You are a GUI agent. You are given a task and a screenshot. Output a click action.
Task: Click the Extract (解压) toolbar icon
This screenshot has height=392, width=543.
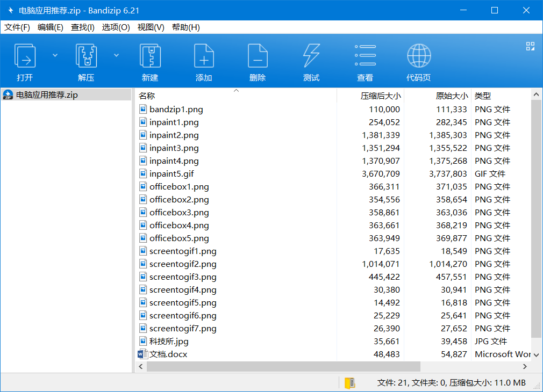click(x=86, y=56)
